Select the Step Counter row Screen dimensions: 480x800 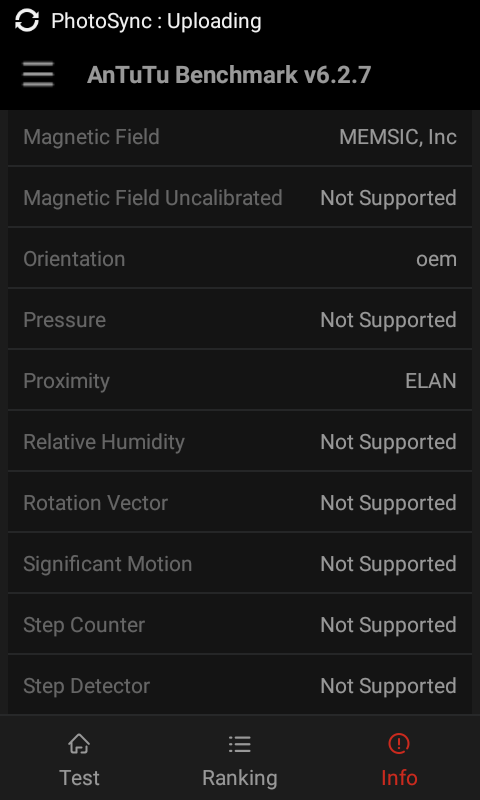point(240,624)
